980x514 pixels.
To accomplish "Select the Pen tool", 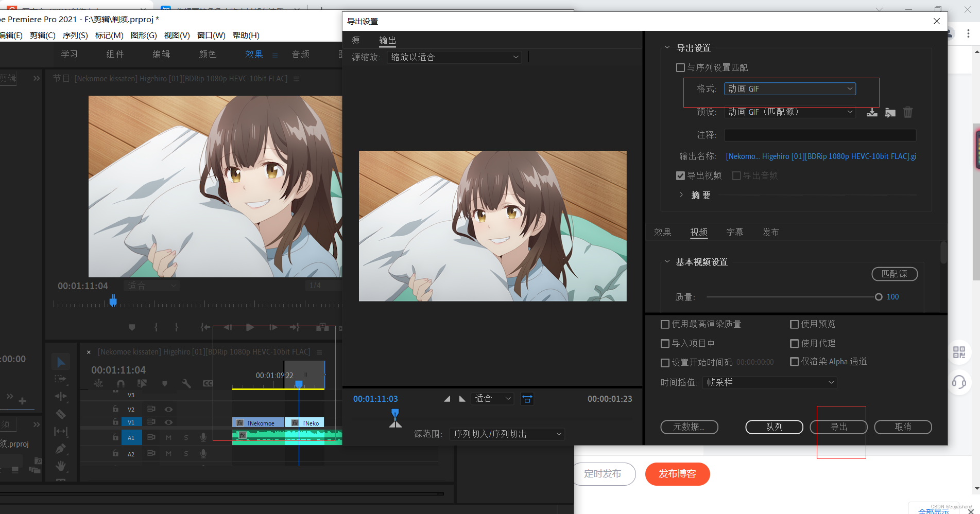I will (x=61, y=449).
